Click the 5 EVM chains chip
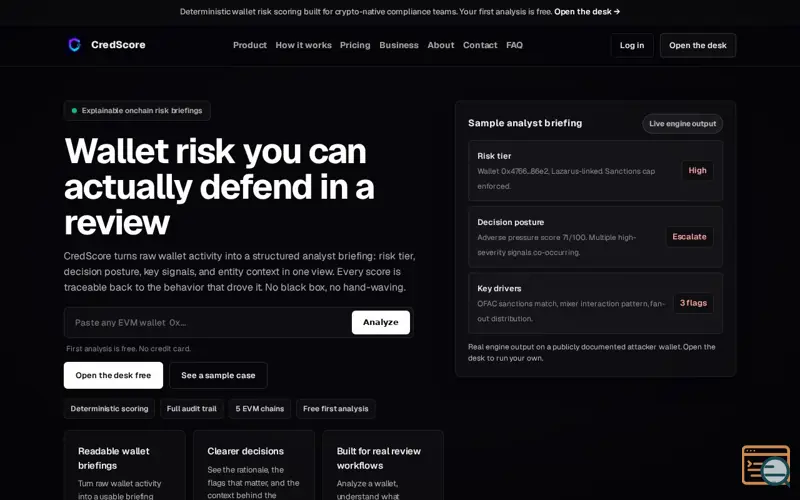Screen dimensions: 800x500 coord(259,409)
